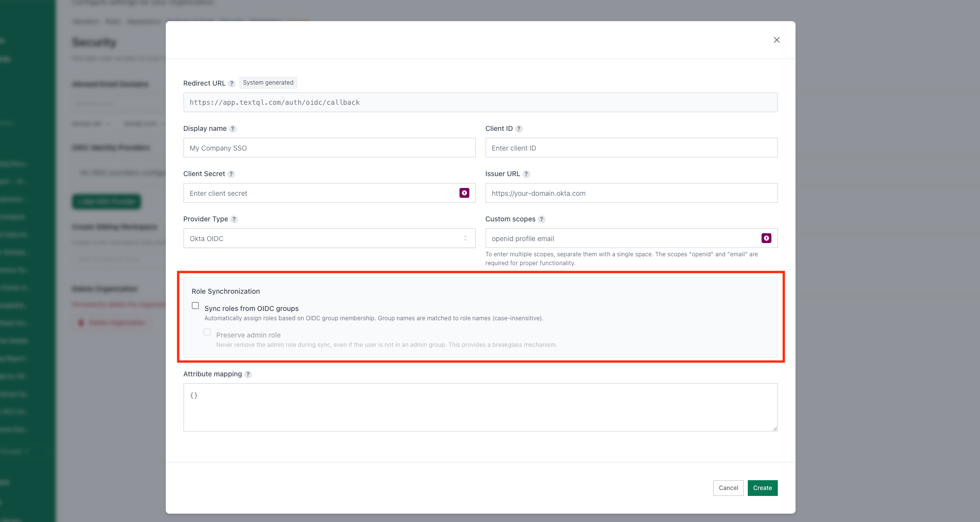Open Redirect URL help tooltip icon
The height and width of the screenshot is (522, 980).
pos(232,84)
